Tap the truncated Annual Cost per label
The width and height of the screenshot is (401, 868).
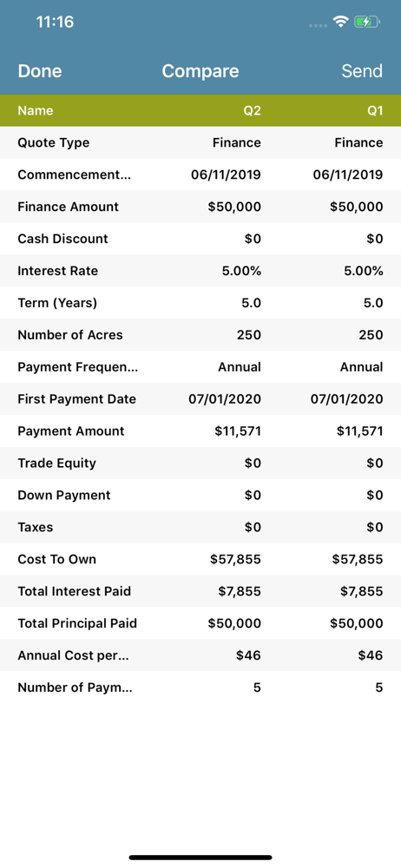[73, 656]
